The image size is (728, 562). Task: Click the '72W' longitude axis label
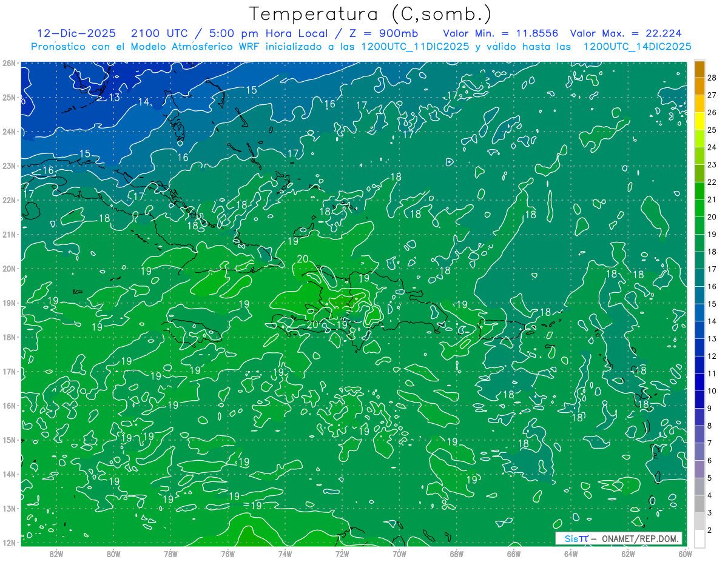pos(342,554)
